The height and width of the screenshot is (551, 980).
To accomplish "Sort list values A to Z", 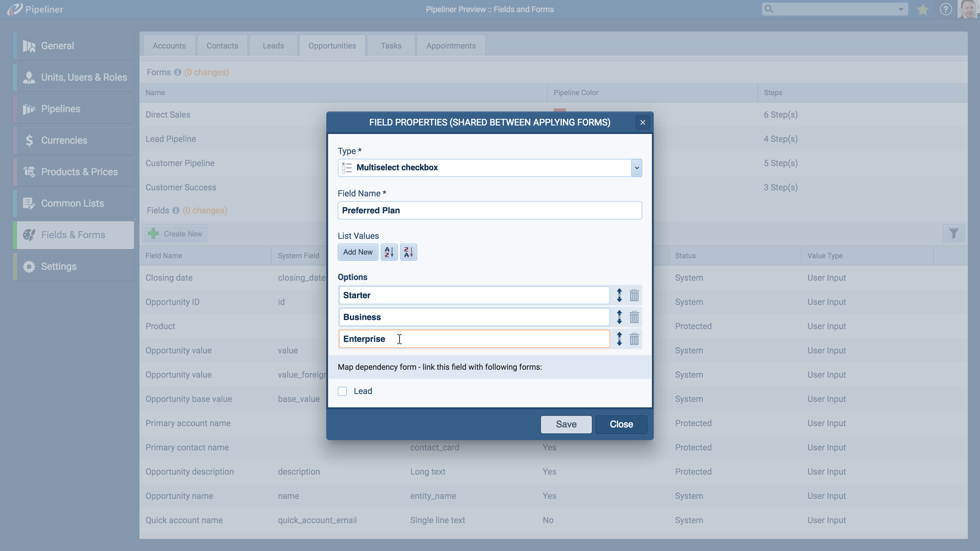I will (x=389, y=252).
